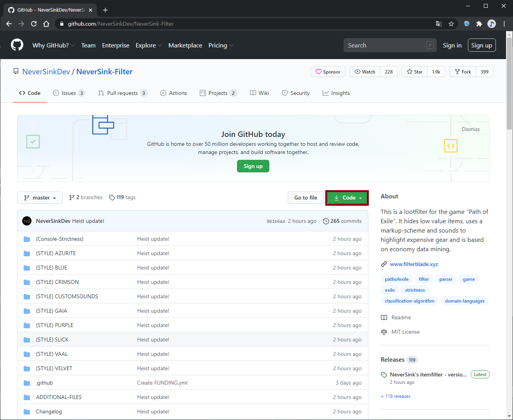The width and height of the screenshot is (513, 420).
Task: Click the browser home icon
Action: click(46, 24)
